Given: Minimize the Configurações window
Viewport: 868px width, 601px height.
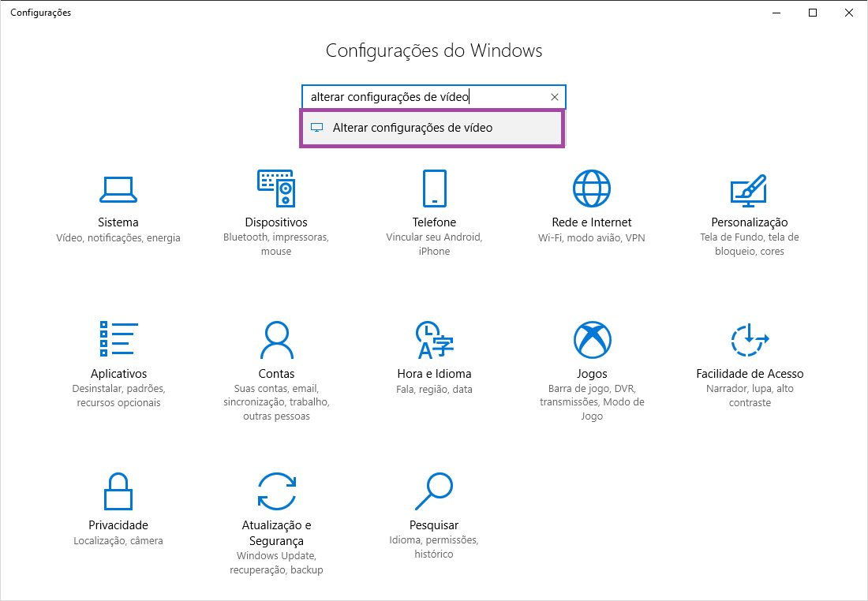Looking at the screenshot, I should pyautogui.click(x=776, y=13).
